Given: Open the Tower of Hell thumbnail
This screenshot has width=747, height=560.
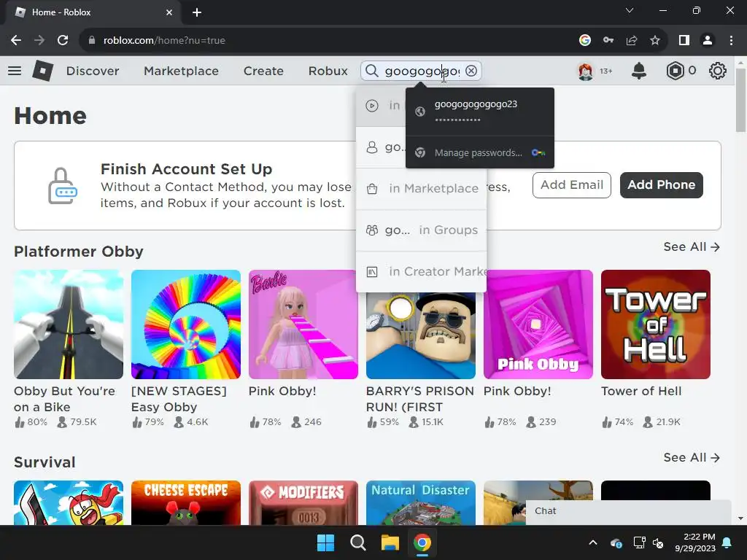Looking at the screenshot, I should 656,324.
